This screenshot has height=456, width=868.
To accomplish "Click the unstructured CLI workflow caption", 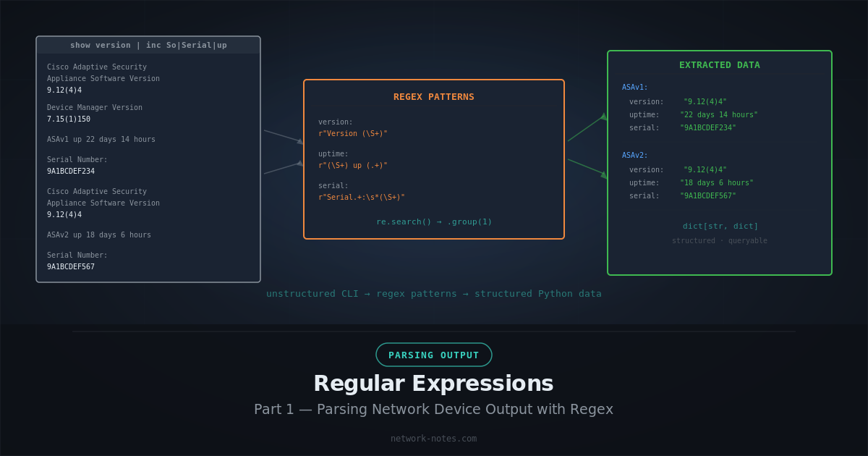I will tap(433, 293).
